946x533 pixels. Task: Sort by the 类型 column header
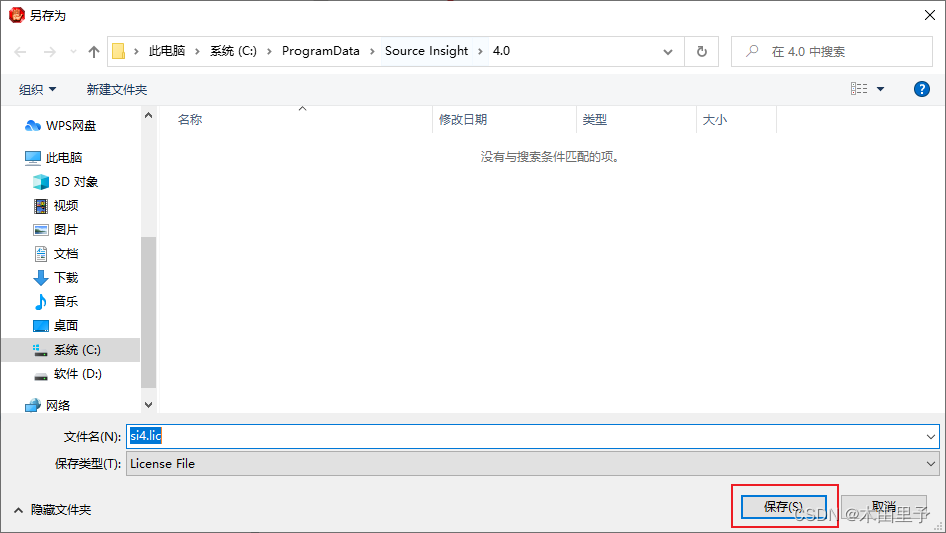click(594, 120)
